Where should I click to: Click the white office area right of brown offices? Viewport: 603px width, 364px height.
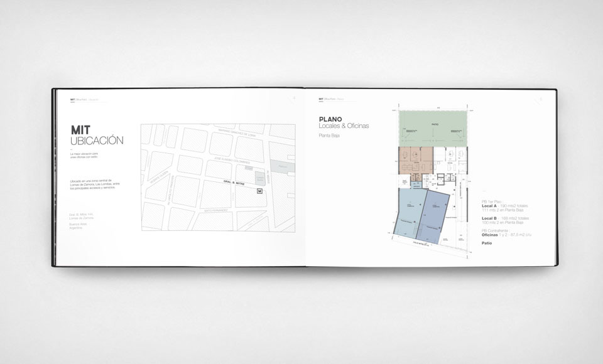451,161
